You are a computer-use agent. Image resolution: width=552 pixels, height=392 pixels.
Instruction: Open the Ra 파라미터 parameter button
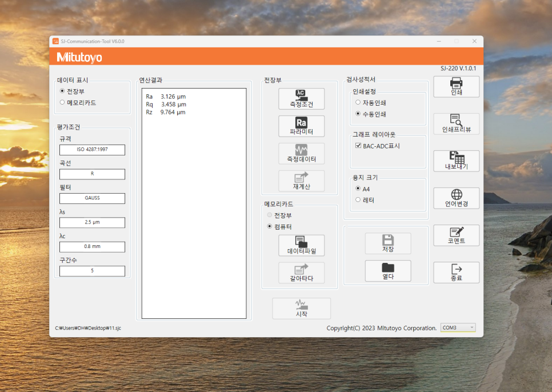(301, 126)
